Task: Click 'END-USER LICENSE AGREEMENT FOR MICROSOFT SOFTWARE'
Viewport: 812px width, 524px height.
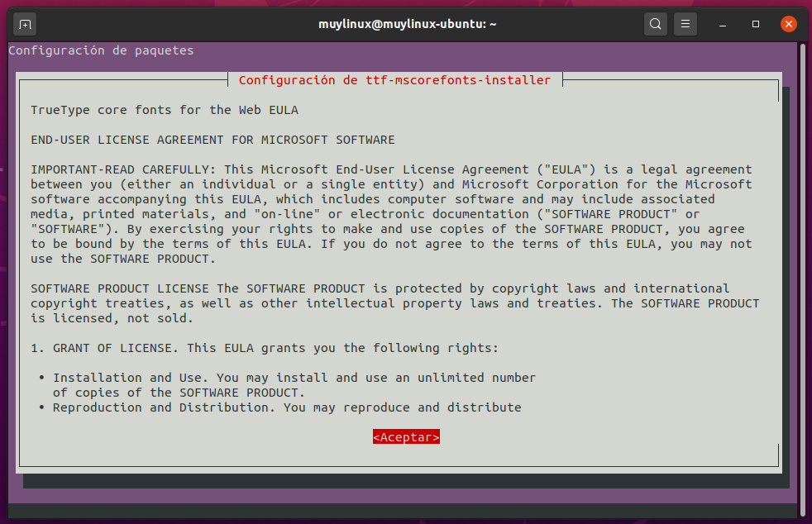Action: [x=213, y=140]
